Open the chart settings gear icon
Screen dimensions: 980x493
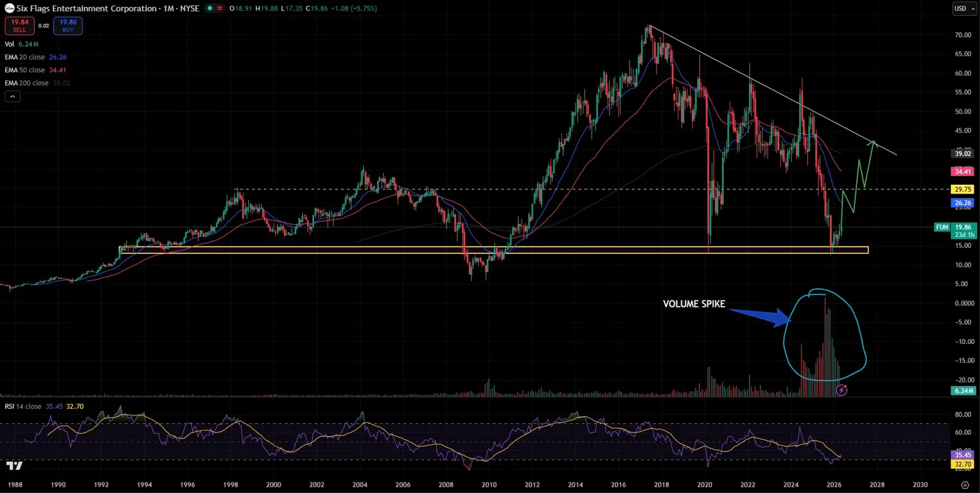click(x=965, y=486)
